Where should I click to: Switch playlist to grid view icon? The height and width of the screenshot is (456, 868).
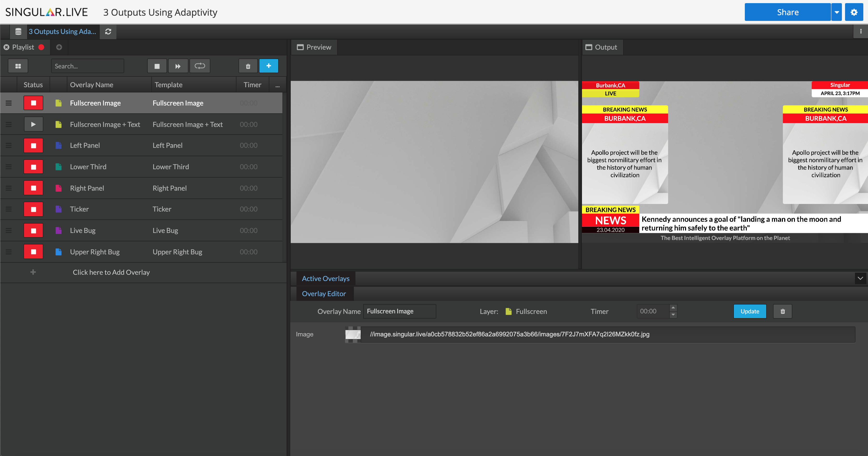tap(18, 66)
